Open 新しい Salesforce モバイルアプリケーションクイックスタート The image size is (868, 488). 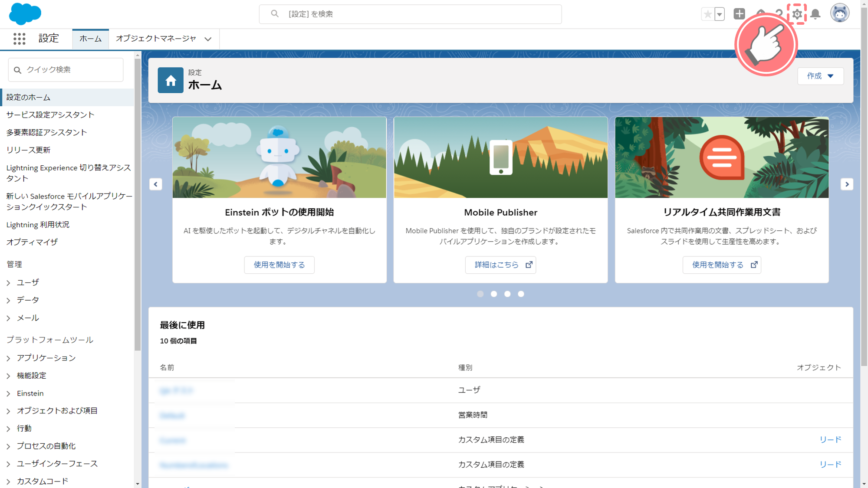pyautogui.click(x=69, y=202)
